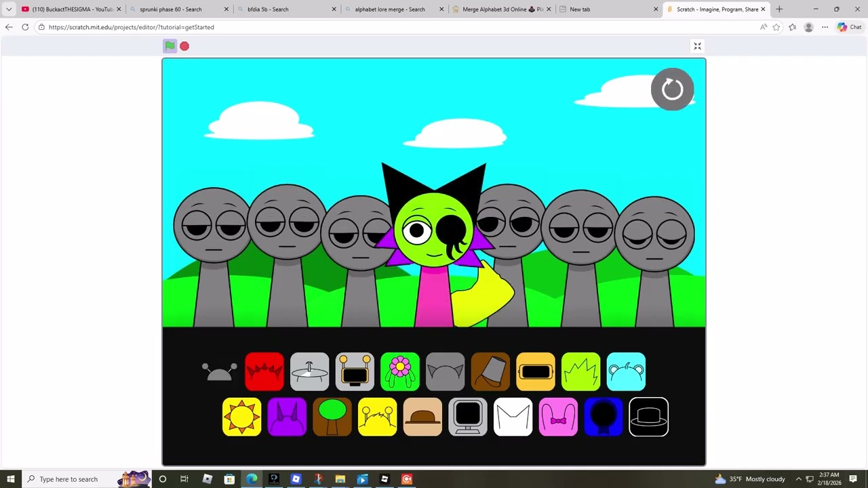Choose the orange icon with black visor
Screen dimensions: 868x488
click(536, 371)
